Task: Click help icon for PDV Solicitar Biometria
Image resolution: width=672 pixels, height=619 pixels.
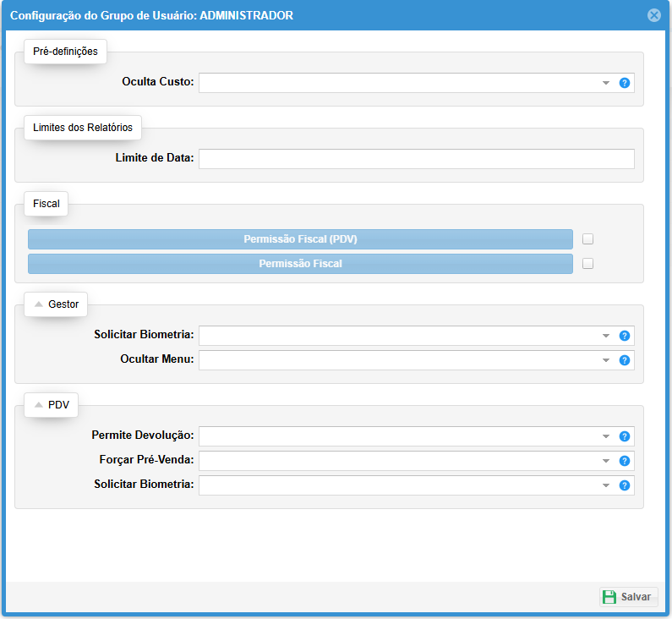Action: pyautogui.click(x=625, y=485)
